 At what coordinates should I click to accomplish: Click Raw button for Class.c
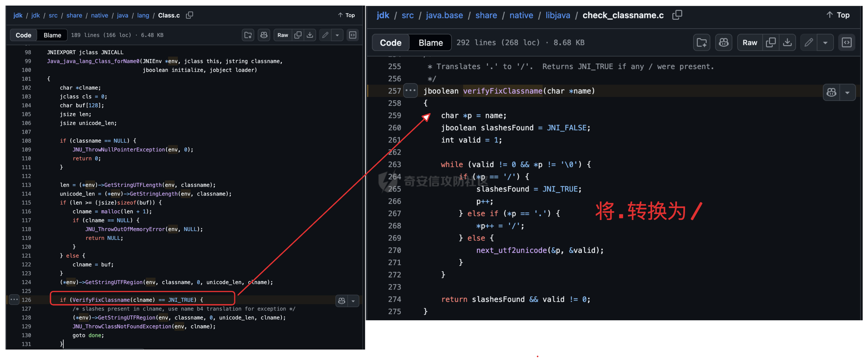(283, 35)
